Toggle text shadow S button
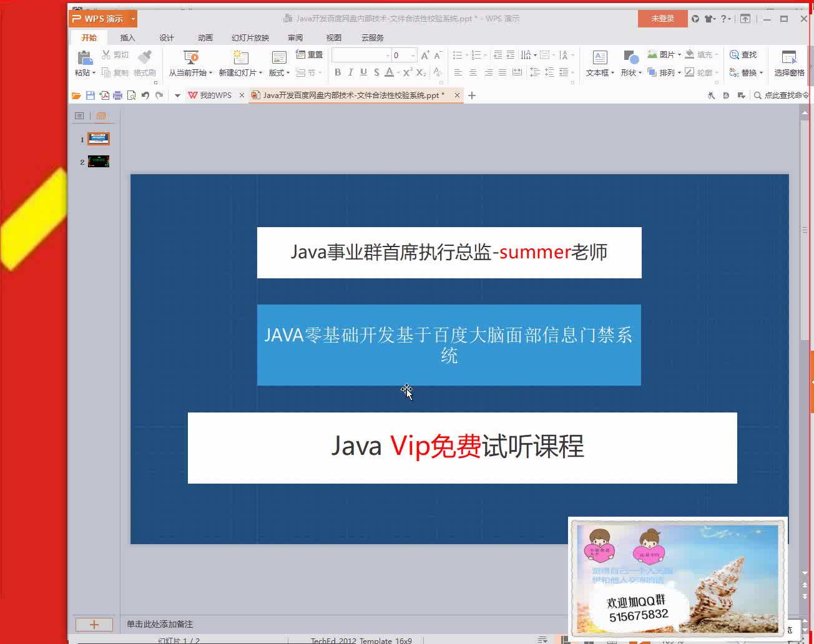 click(376, 72)
